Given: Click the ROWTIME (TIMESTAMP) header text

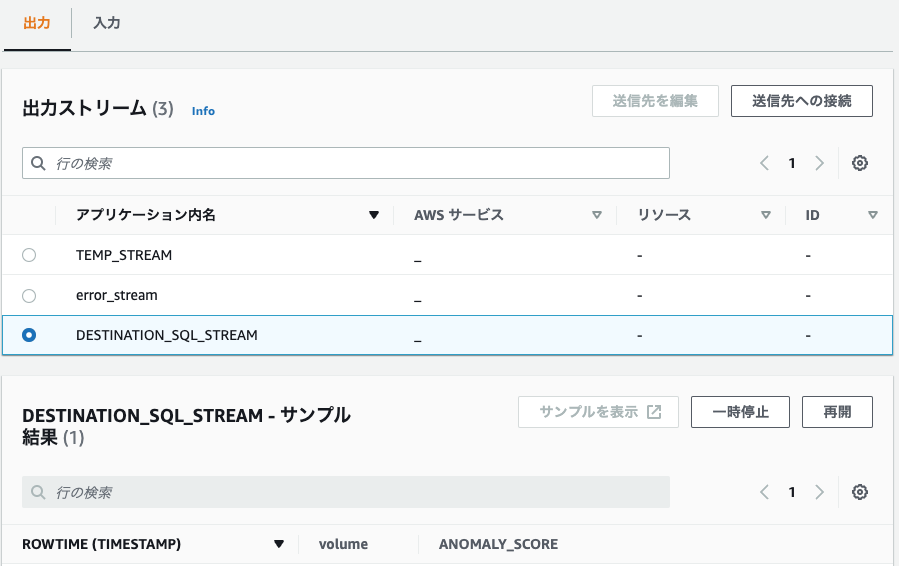Looking at the screenshot, I should [101, 544].
